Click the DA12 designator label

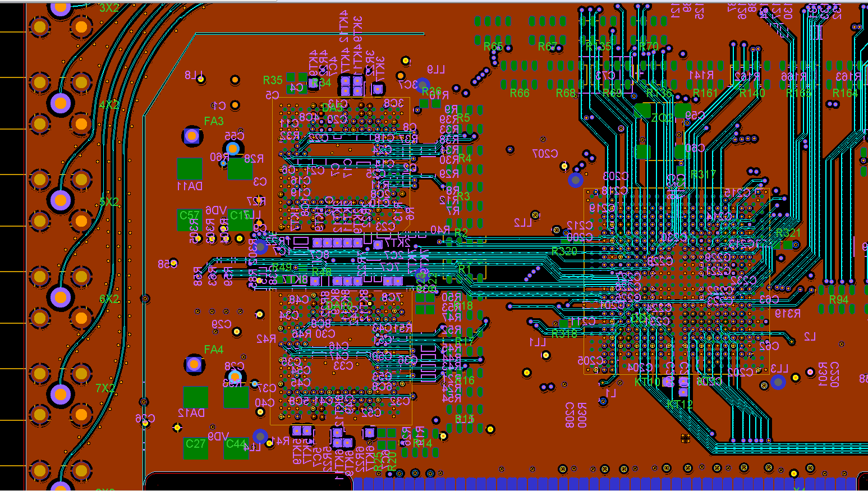click(191, 413)
